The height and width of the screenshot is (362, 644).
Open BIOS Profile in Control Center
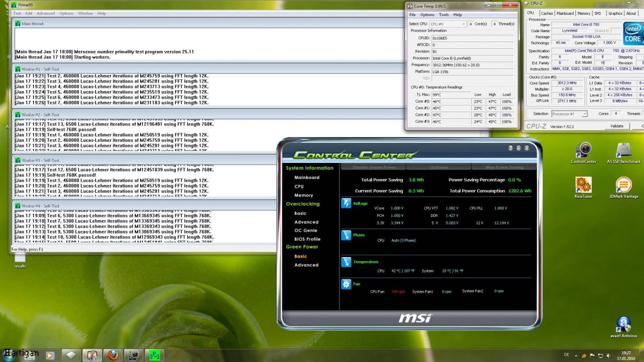coord(307,239)
